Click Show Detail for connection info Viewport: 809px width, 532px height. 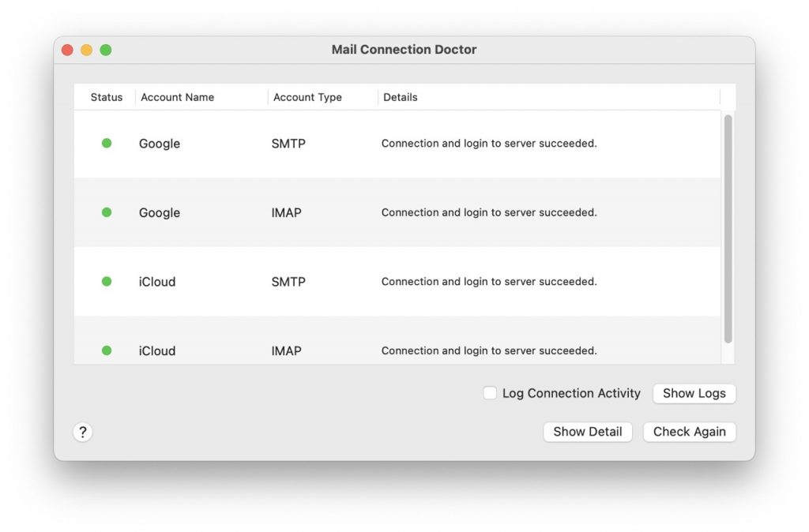[x=588, y=432]
